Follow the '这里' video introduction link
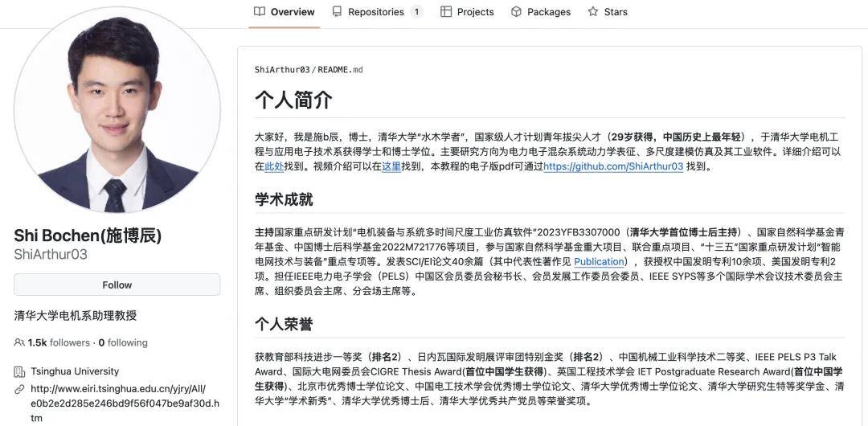The width and height of the screenshot is (868, 426). [x=391, y=166]
